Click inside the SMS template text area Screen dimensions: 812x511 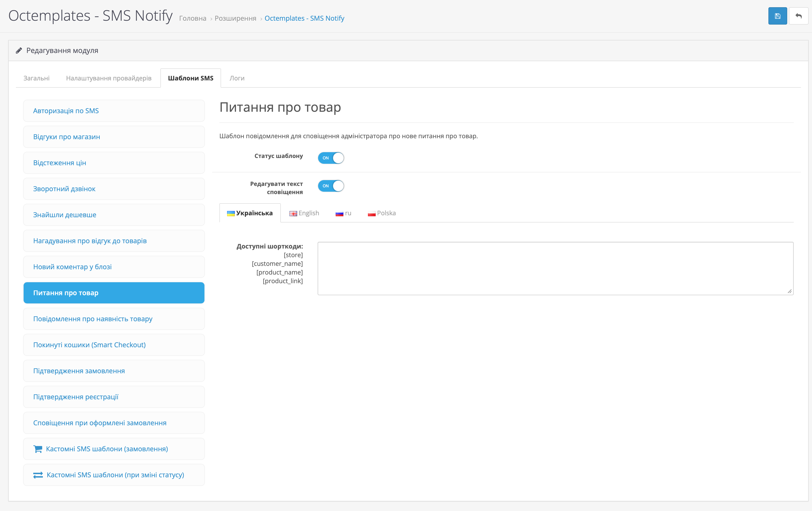tap(555, 268)
